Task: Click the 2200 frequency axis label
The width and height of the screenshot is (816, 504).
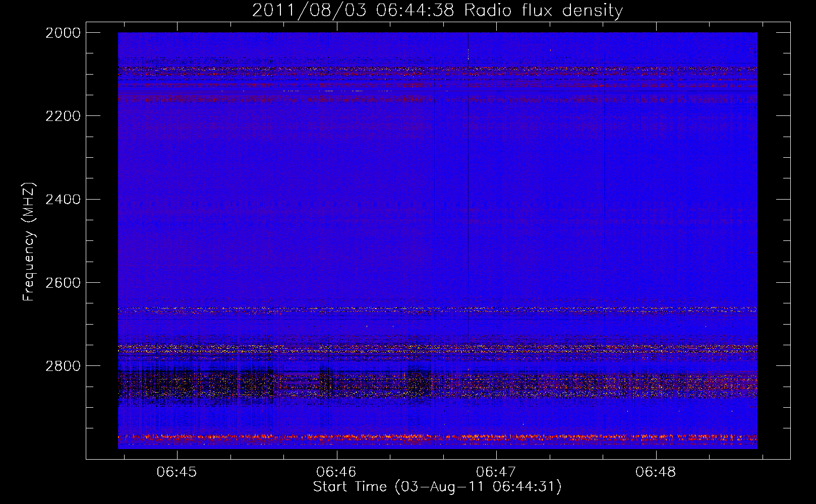Action: tap(63, 116)
